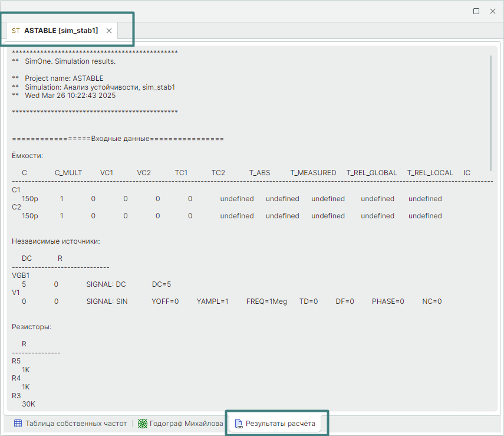The image size is (504, 436).
Task: Click the ST icon on ASTABLE tab
Action: coord(15,31)
